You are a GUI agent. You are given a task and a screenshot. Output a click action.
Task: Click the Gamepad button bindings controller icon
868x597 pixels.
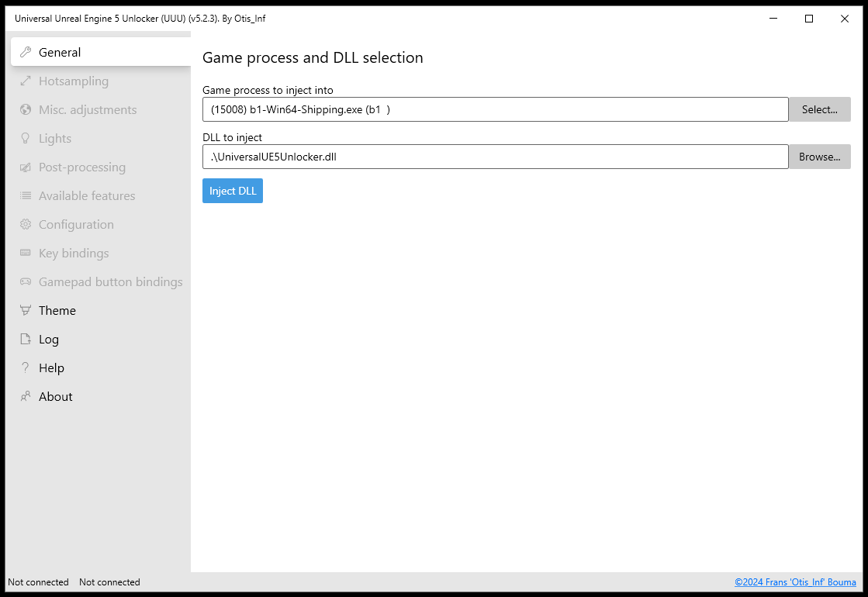tap(26, 281)
